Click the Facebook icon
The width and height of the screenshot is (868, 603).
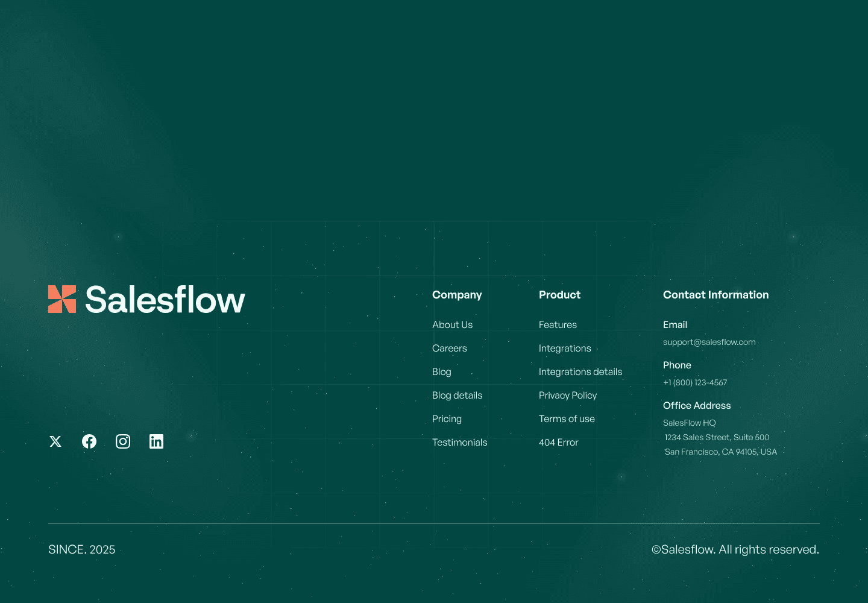point(89,441)
